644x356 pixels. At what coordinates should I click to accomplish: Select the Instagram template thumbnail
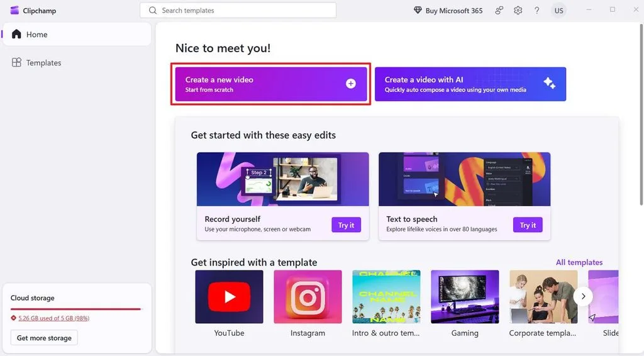coord(308,296)
